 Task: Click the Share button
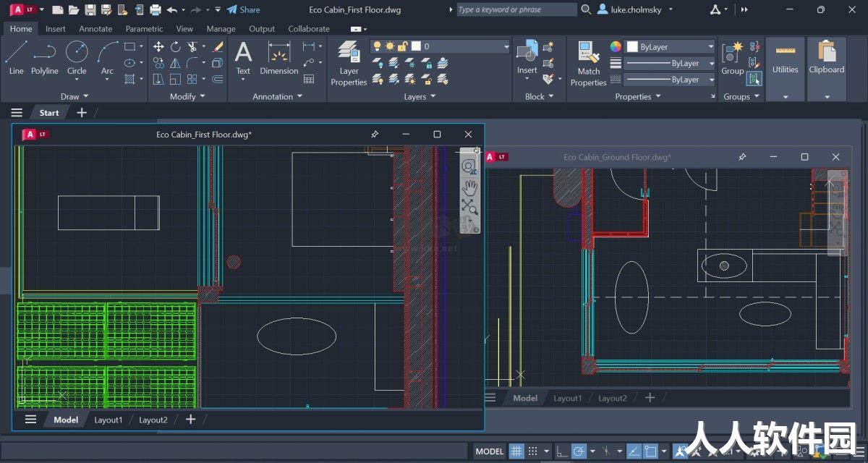tap(243, 9)
